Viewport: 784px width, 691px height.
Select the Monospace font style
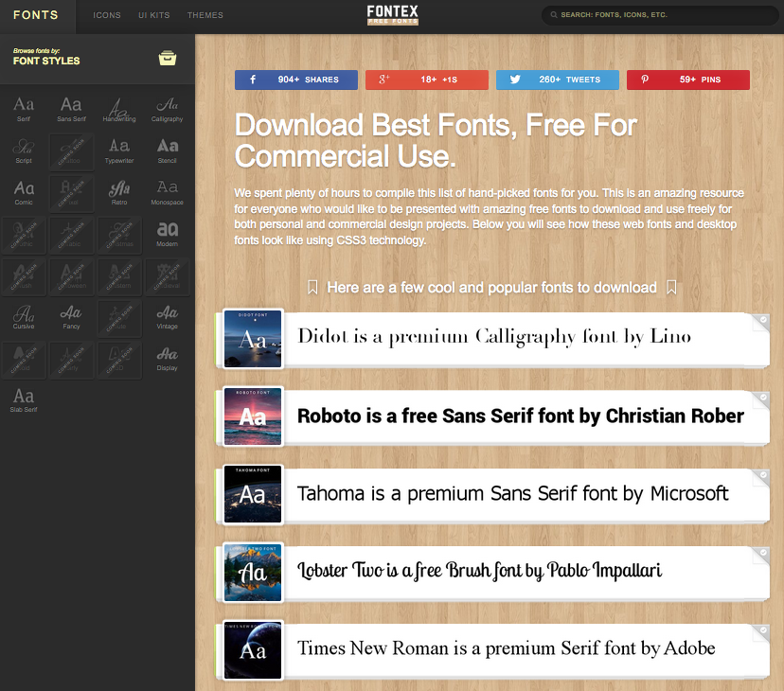click(167, 192)
